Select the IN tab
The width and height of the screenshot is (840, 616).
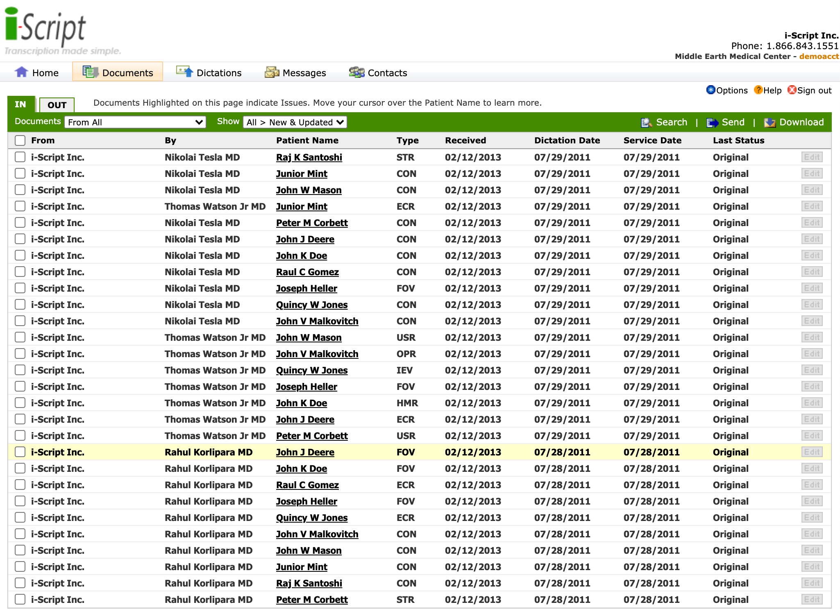tap(21, 105)
